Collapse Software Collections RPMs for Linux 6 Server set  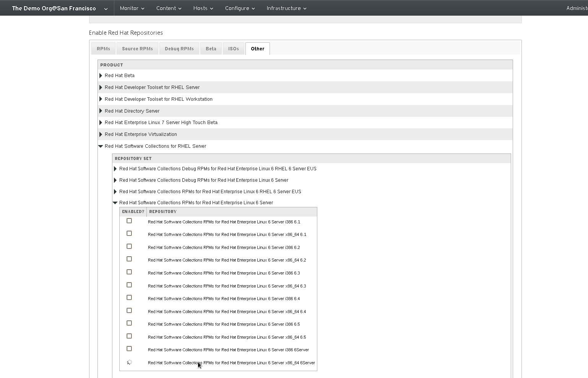(115, 203)
